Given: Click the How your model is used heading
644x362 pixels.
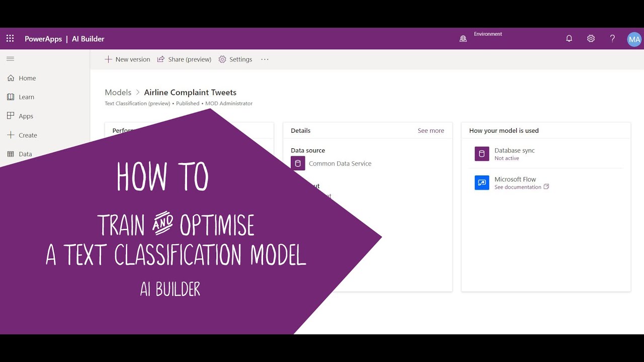Looking at the screenshot, I should pos(504,131).
